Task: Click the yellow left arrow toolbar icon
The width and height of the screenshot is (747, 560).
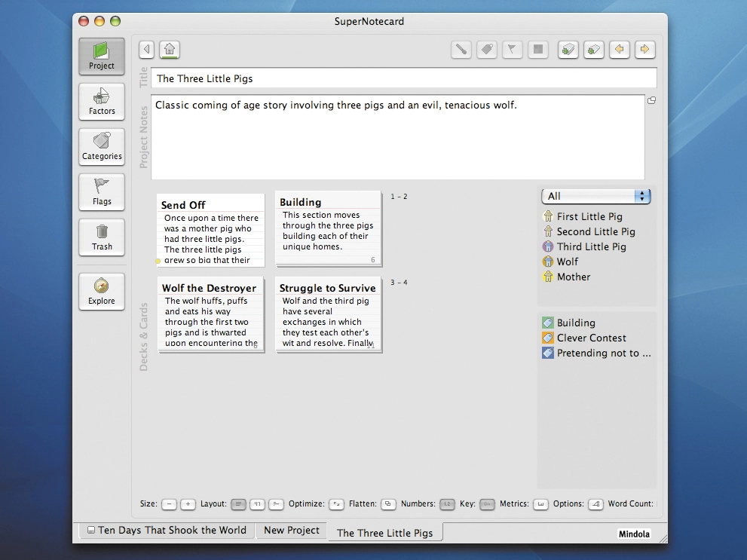Action: 620,50
